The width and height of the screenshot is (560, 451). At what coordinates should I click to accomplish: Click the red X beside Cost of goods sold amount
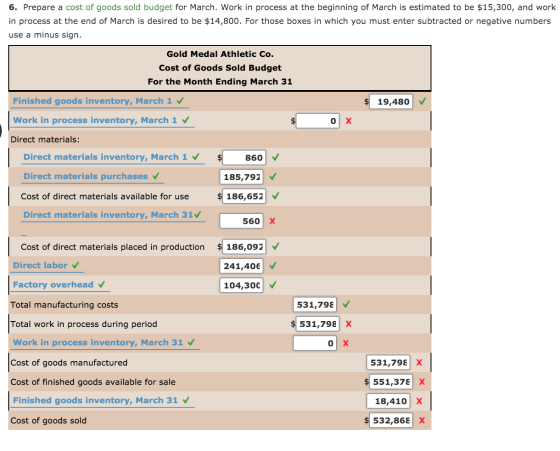tap(422, 420)
